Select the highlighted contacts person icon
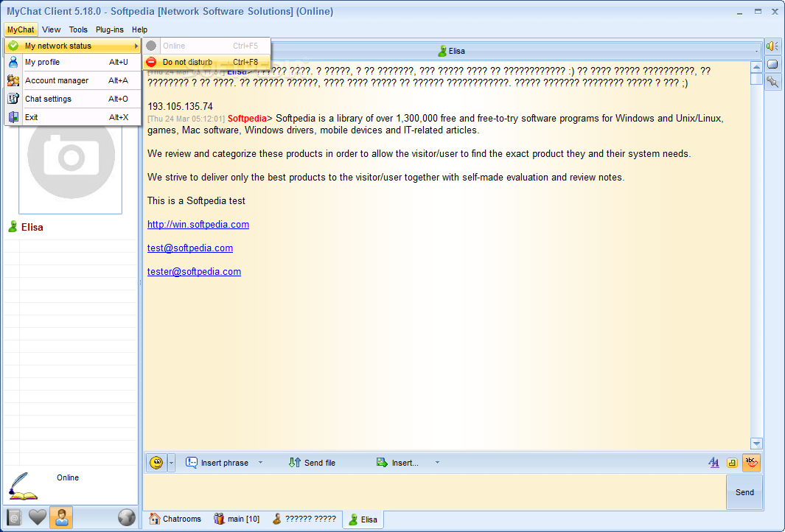 point(62,517)
